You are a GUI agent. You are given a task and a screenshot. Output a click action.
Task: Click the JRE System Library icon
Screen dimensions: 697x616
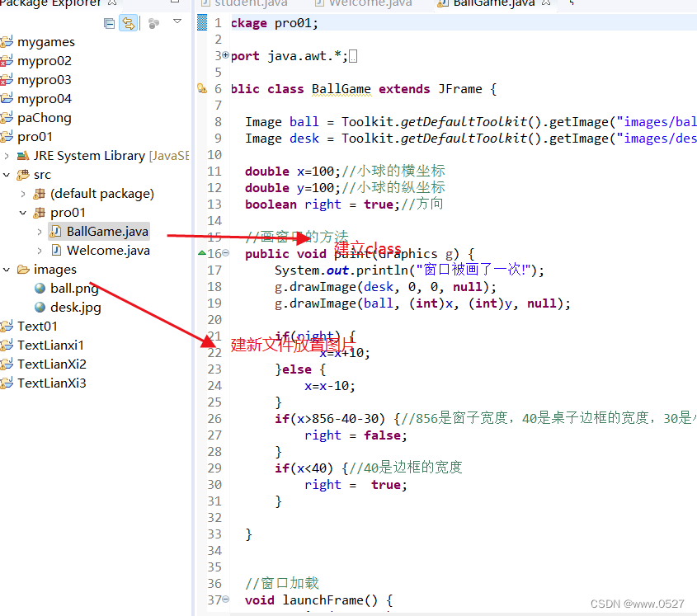point(23,156)
